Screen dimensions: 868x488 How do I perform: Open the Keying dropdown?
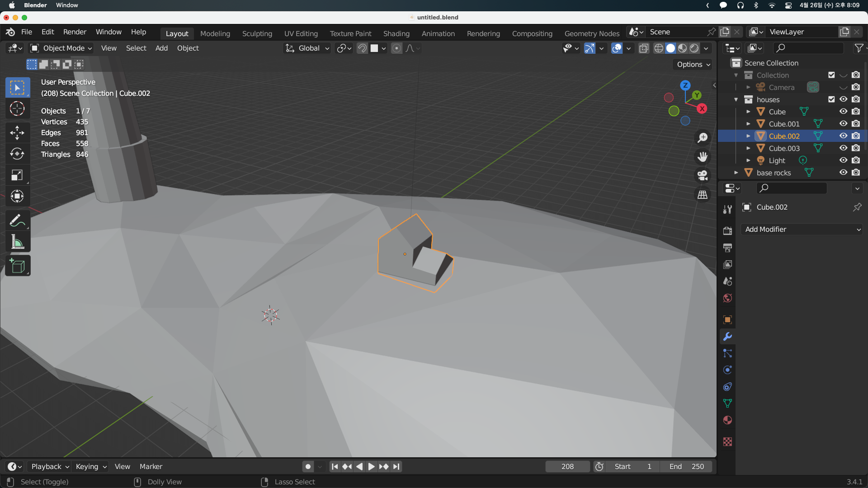(x=90, y=467)
